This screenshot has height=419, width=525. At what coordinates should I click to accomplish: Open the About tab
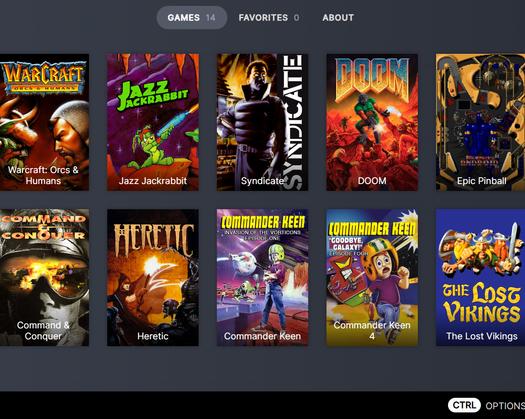338,17
